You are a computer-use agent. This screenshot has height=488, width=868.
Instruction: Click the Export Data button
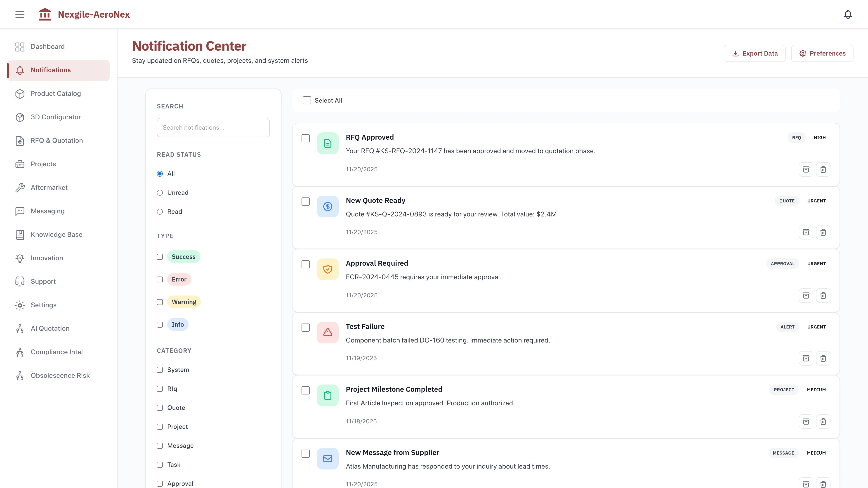click(755, 53)
